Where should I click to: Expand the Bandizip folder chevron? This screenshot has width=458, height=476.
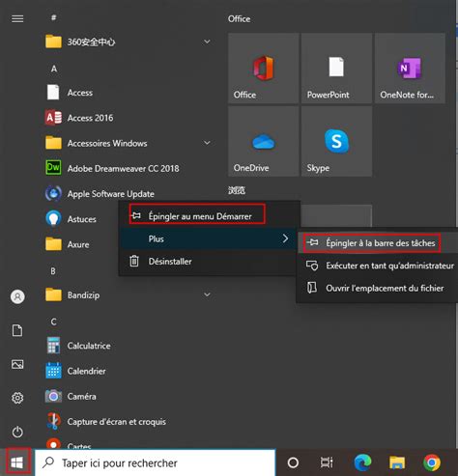tap(208, 294)
